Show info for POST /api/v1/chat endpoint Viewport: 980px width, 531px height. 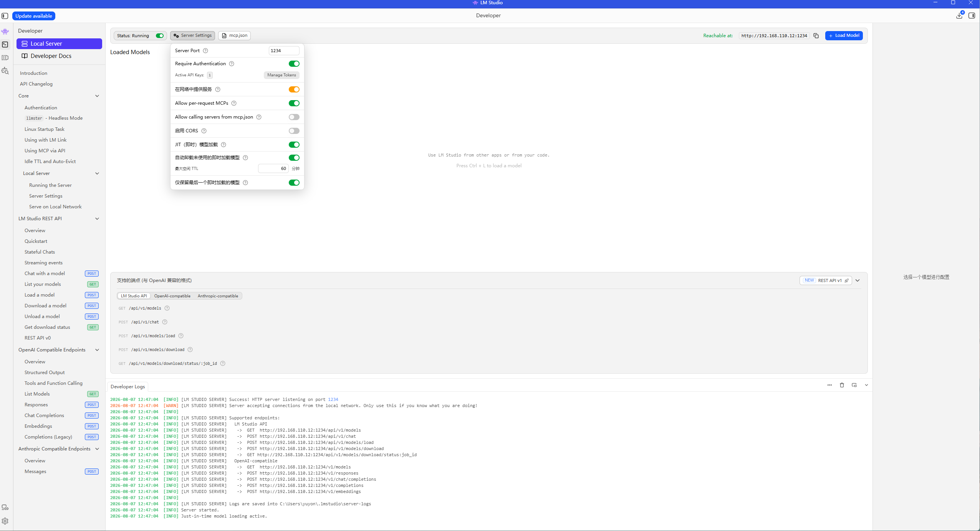point(165,322)
